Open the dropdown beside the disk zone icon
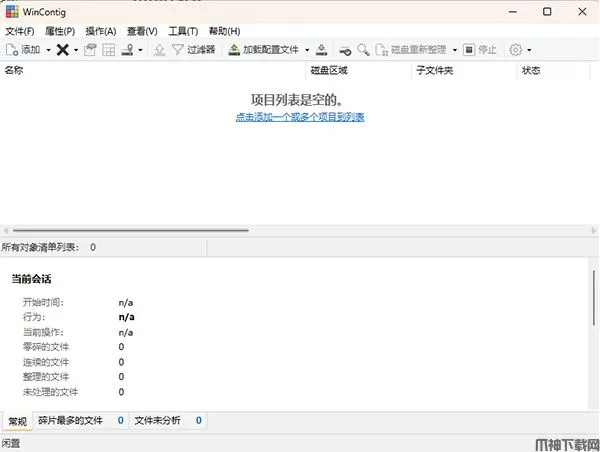This screenshot has height=452, width=600. coord(140,50)
